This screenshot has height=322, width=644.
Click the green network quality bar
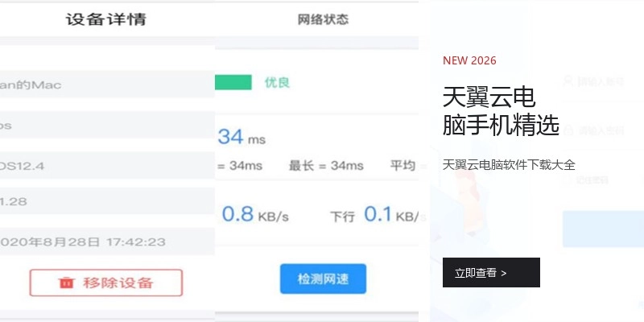point(233,82)
